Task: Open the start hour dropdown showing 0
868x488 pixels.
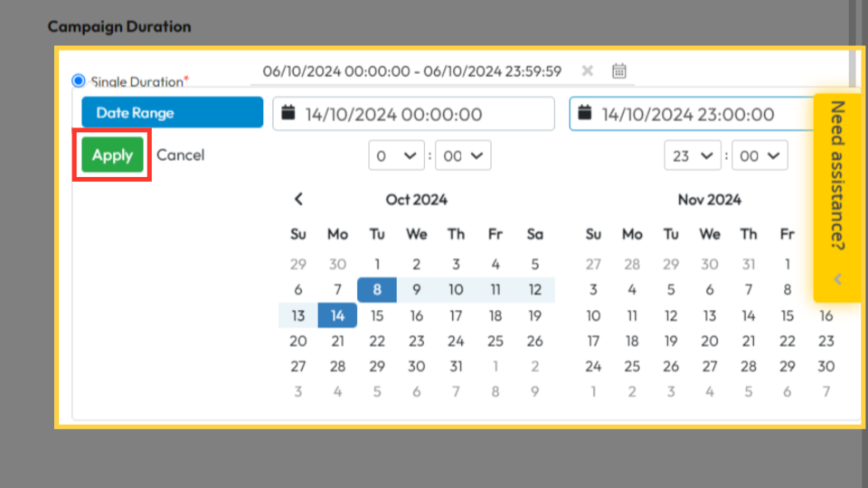Action: point(396,155)
